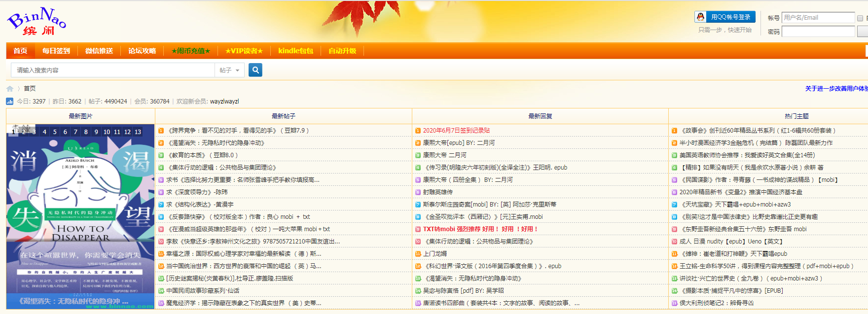Open 幸福之源 post link

coord(244,254)
